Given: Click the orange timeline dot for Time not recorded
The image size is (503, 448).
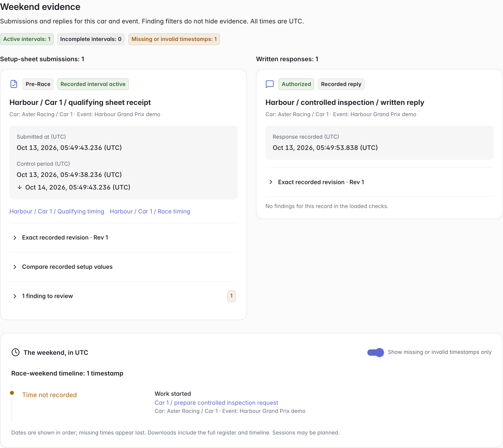Looking at the screenshot, I should 12,393.
